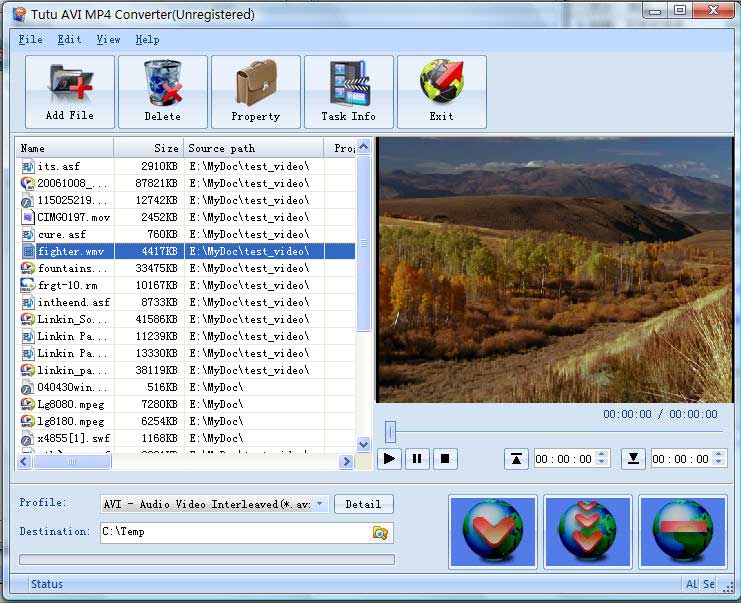Start conversion with the single-arrow globe button
This screenshot has width=741, height=603.
tap(493, 532)
